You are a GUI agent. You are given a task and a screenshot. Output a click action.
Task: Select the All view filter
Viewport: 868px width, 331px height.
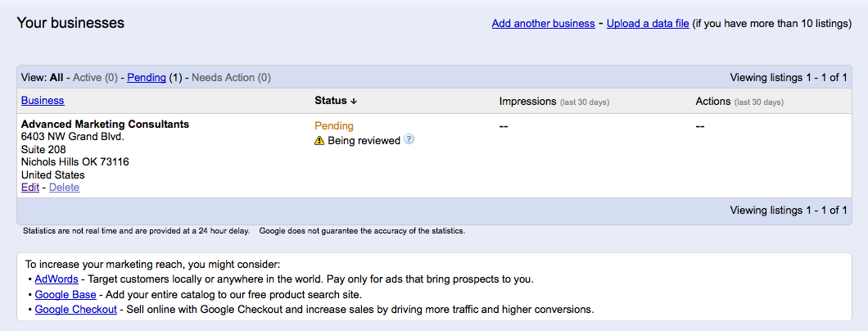(x=57, y=78)
